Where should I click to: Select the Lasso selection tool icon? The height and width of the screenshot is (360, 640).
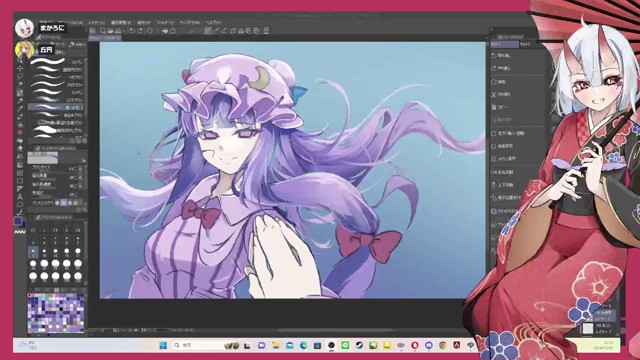coord(20,76)
